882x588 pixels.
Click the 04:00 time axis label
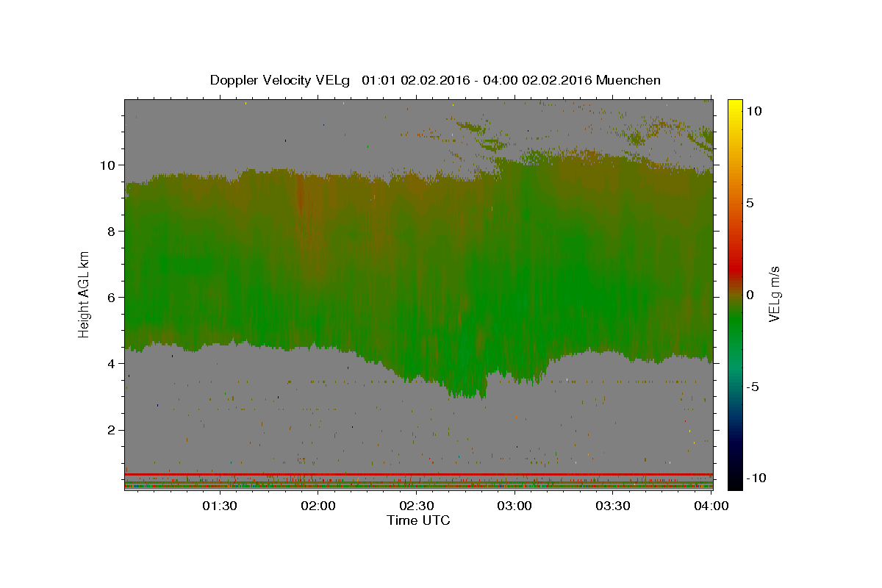(x=711, y=506)
